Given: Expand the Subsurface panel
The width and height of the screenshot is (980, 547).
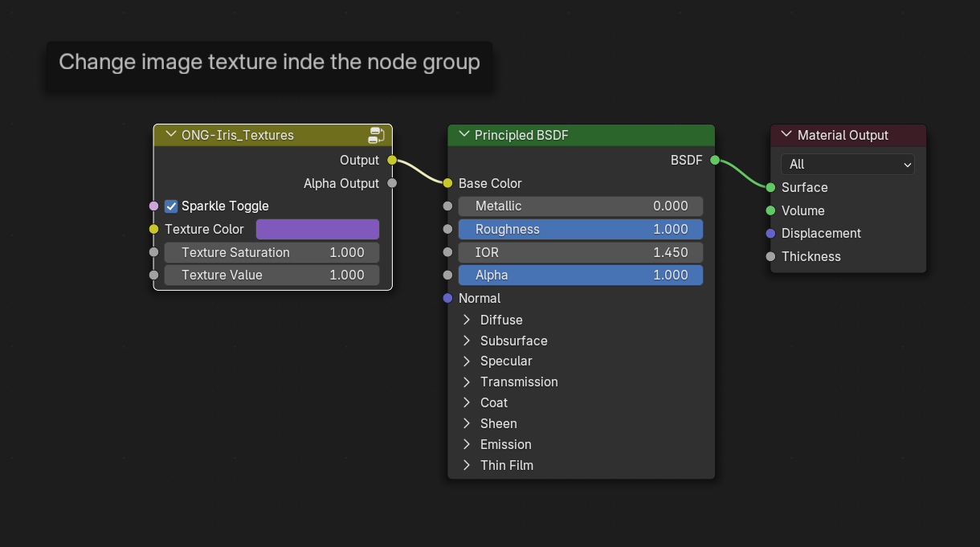Looking at the screenshot, I should click(466, 341).
